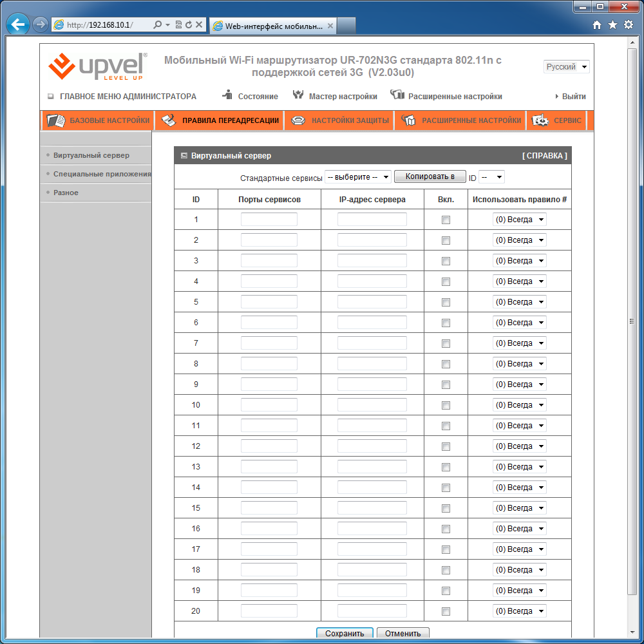Click the Базовые настройки tab icon
The width and height of the screenshot is (644, 644).
[56, 120]
